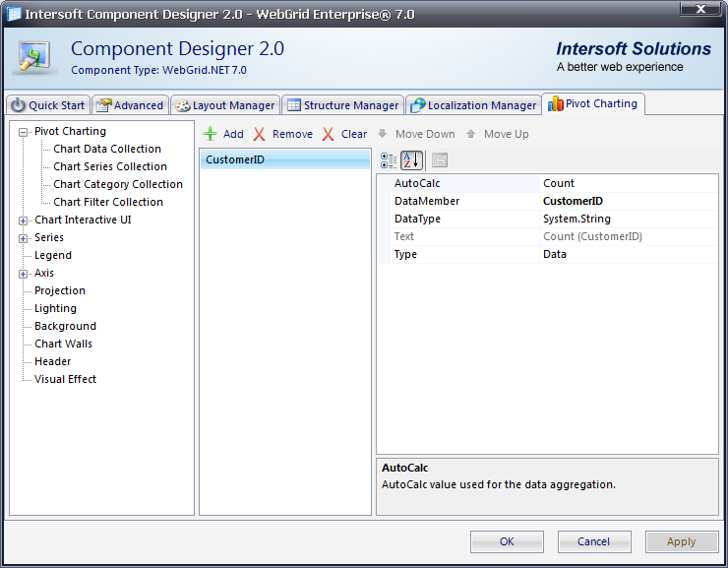728x568 pixels.
Task: Switch property grid to Categorized view
Action: (x=389, y=160)
